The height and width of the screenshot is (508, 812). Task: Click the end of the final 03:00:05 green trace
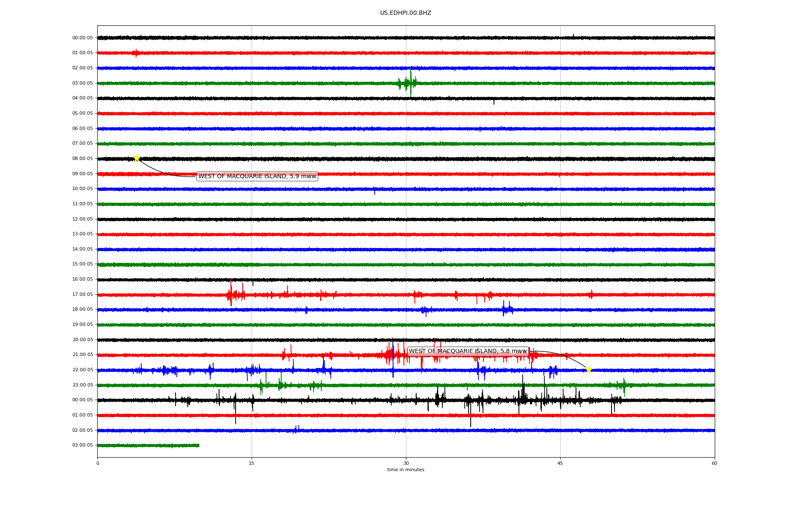[x=198, y=445]
